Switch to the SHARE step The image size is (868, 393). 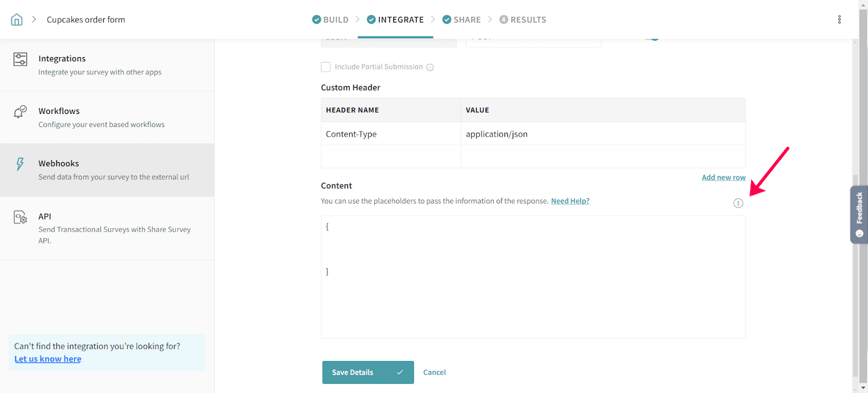click(462, 20)
